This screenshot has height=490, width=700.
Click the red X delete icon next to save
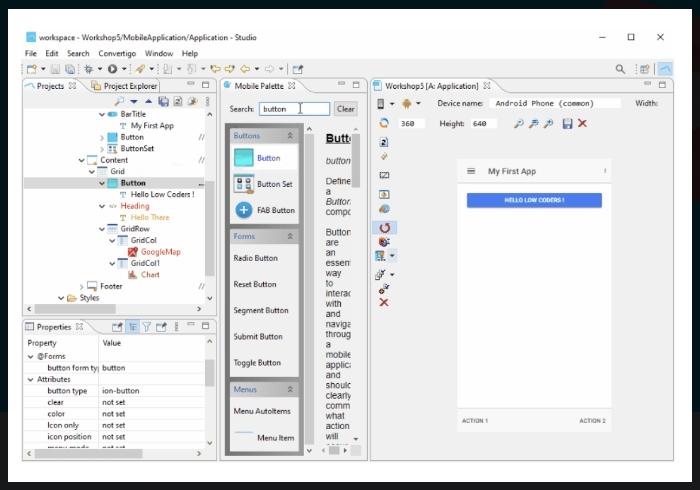coord(582,123)
